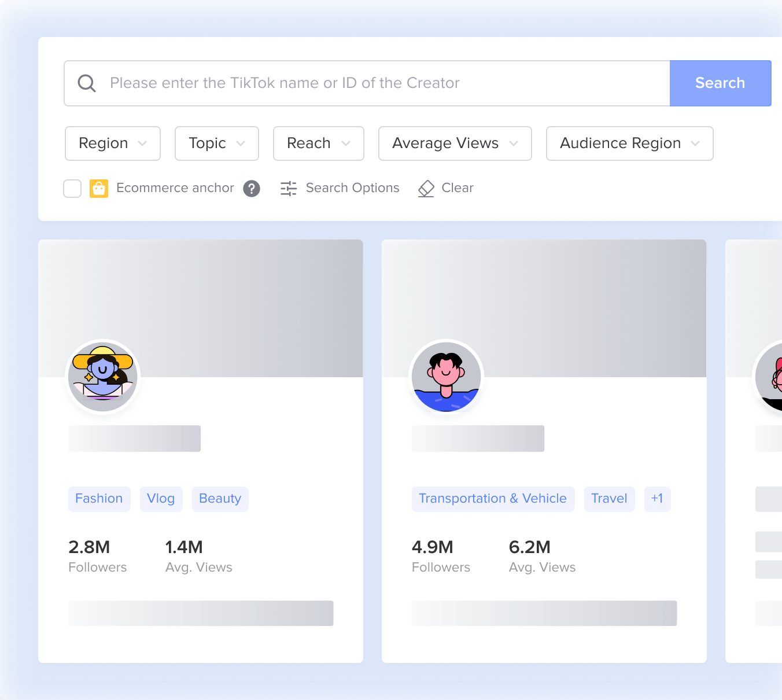Select the Fashion topic tag
Viewport: 782px width, 700px height.
click(99, 498)
